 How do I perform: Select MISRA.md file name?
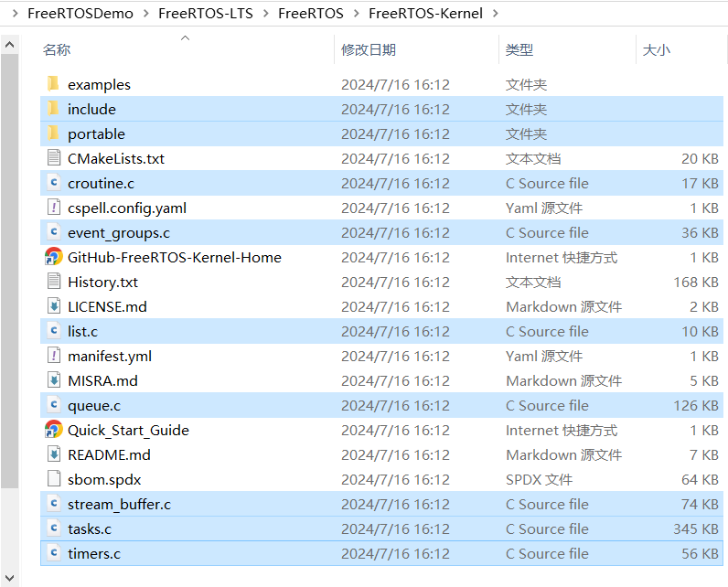pyautogui.click(x=102, y=380)
